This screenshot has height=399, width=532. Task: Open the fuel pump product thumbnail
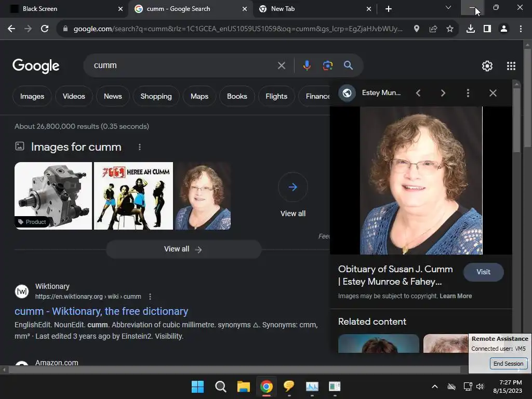point(54,196)
